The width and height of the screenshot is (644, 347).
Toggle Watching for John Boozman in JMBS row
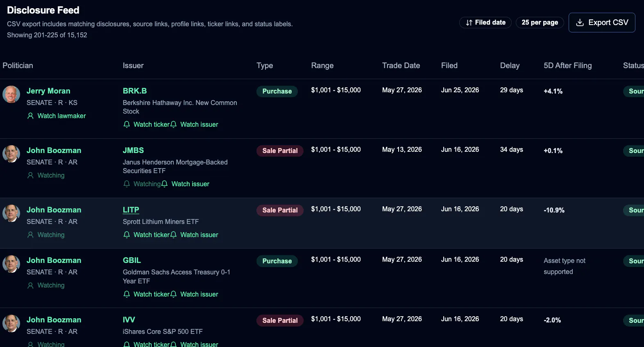click(46, 175)
